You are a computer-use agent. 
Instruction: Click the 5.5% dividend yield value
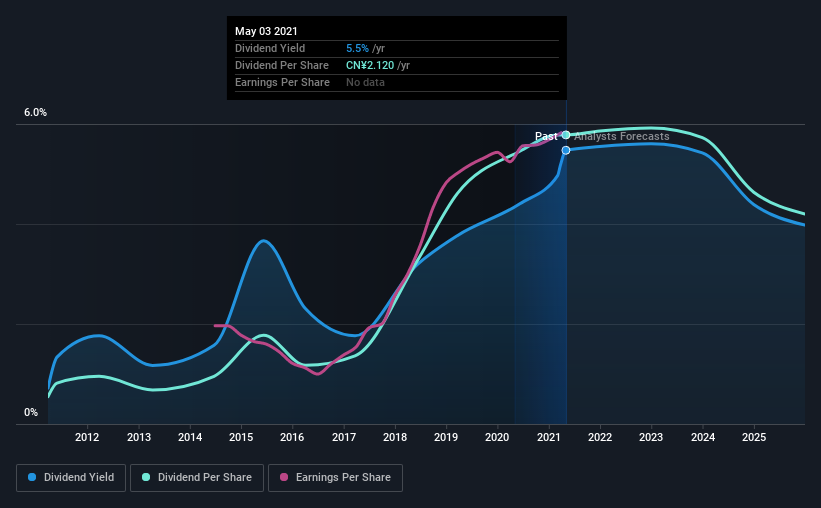click(x=357, y=48)
